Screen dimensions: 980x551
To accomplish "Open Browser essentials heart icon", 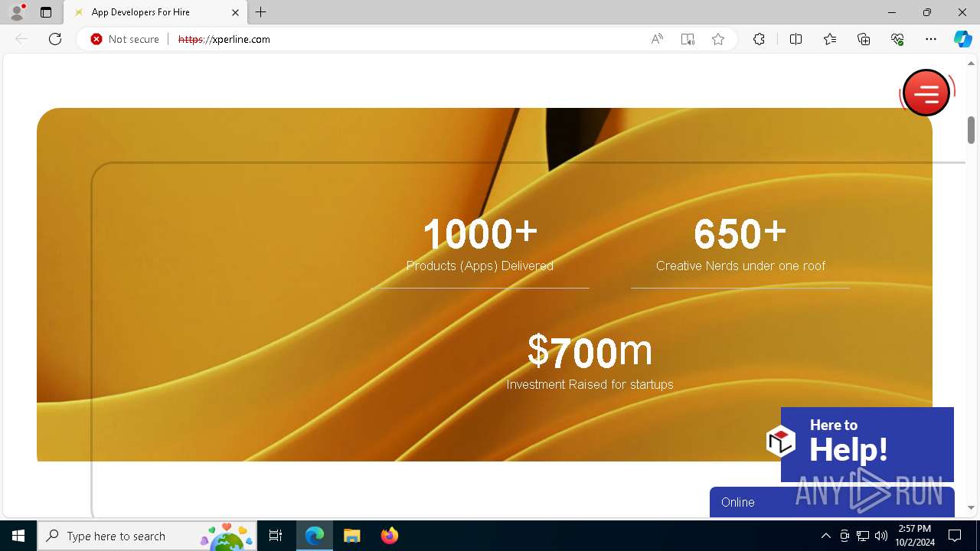I will 897,39.
